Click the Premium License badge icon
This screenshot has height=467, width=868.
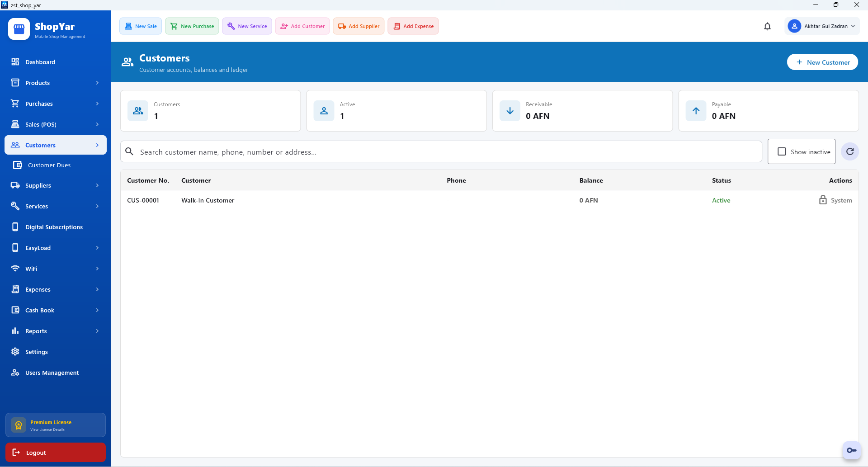click(x=19, y=425)
